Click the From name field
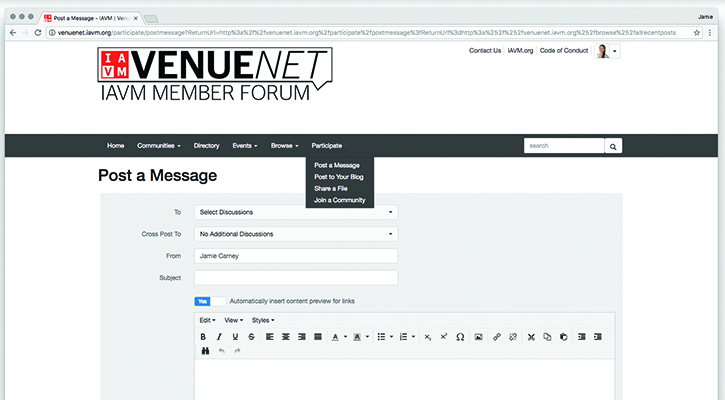Viewport: 725px width, 400px height. 296,256
